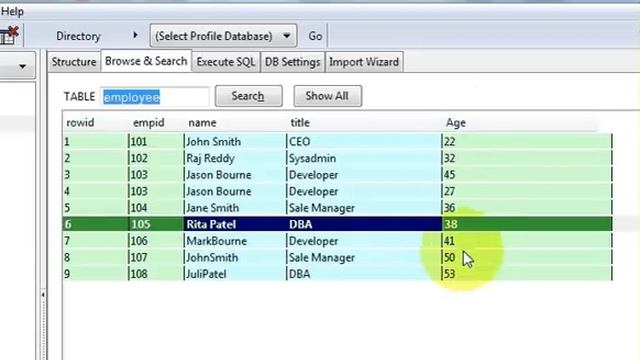Screen dimensions: 640x360
Task: Click empid 102 cell
Action: tap(156, 158)
